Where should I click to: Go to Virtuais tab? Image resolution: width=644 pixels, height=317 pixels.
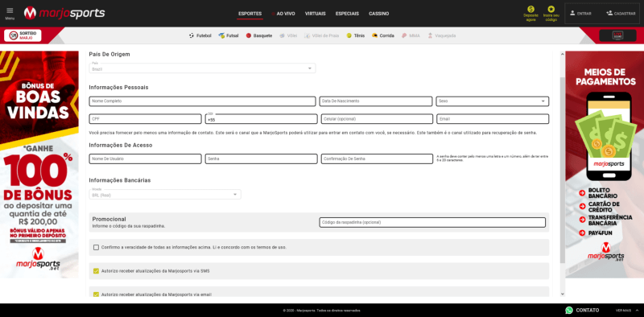(x=315, y=14)
